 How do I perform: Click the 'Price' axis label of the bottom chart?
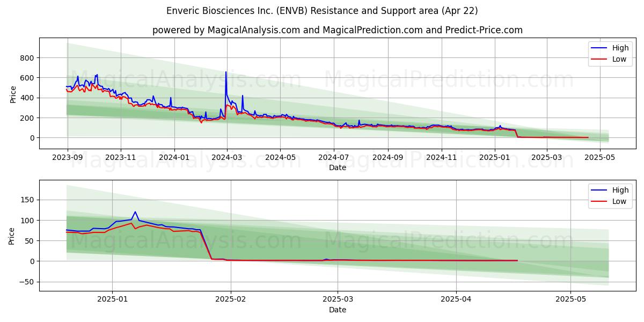[13, 236]
